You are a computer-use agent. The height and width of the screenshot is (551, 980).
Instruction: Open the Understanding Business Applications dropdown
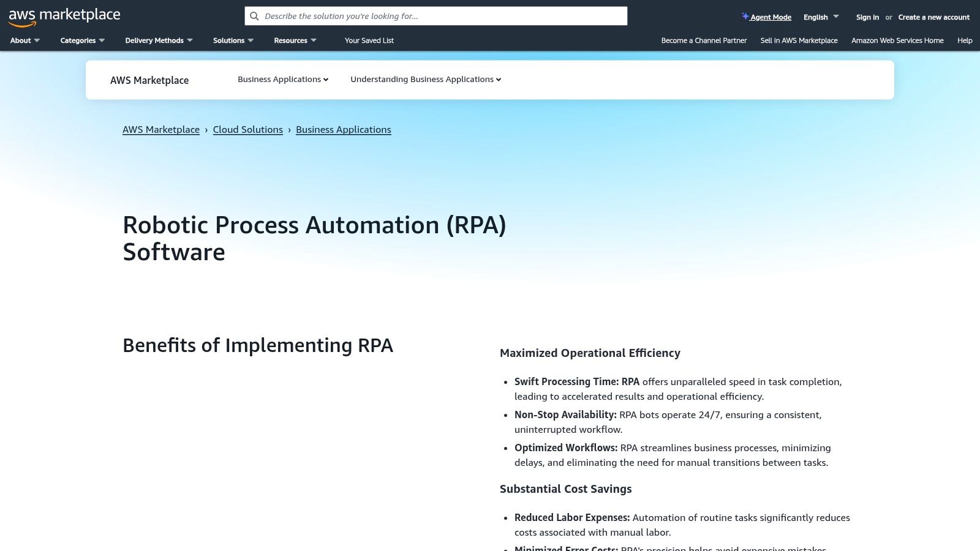425,79
